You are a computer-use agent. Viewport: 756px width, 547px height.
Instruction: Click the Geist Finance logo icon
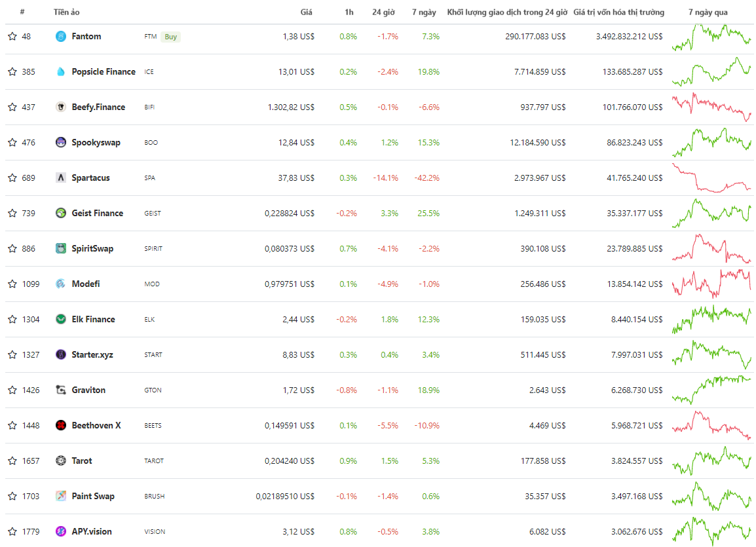tap(61, 214)
